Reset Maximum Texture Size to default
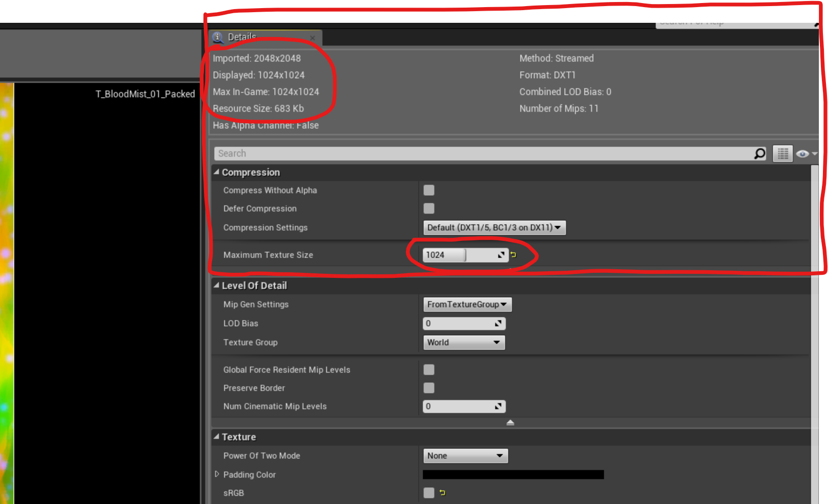 [513, 255]
